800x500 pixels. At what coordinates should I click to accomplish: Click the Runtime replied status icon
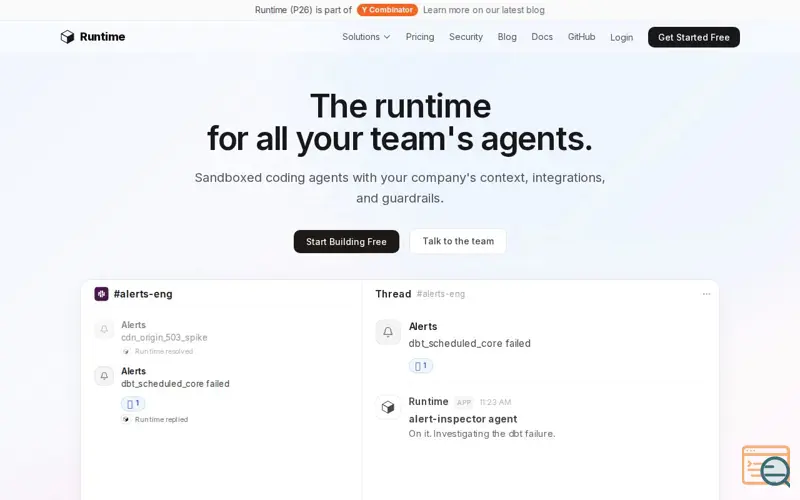(126, 419)
